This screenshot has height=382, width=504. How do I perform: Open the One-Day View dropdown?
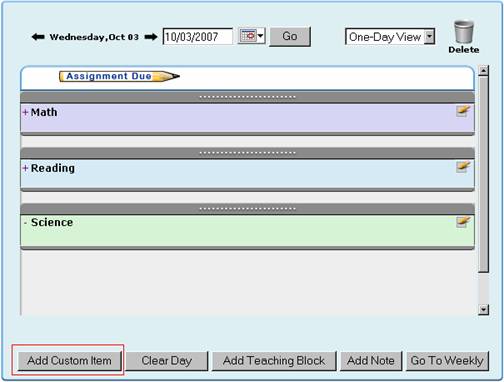tap(390, 37)
